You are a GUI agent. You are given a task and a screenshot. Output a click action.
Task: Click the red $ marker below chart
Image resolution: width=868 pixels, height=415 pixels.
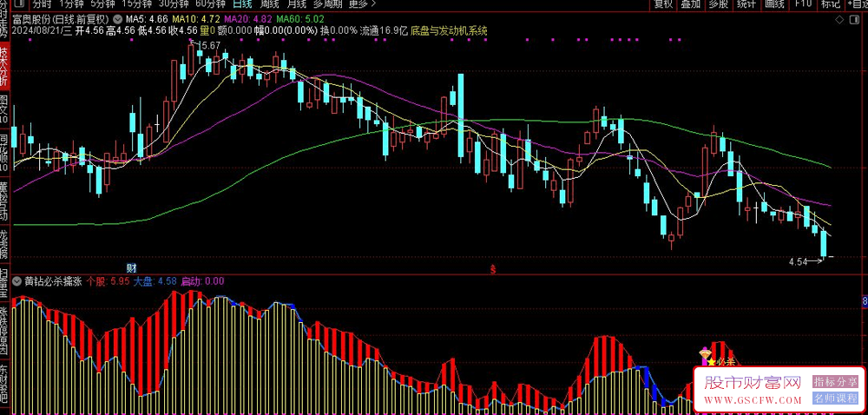[492, 269]
